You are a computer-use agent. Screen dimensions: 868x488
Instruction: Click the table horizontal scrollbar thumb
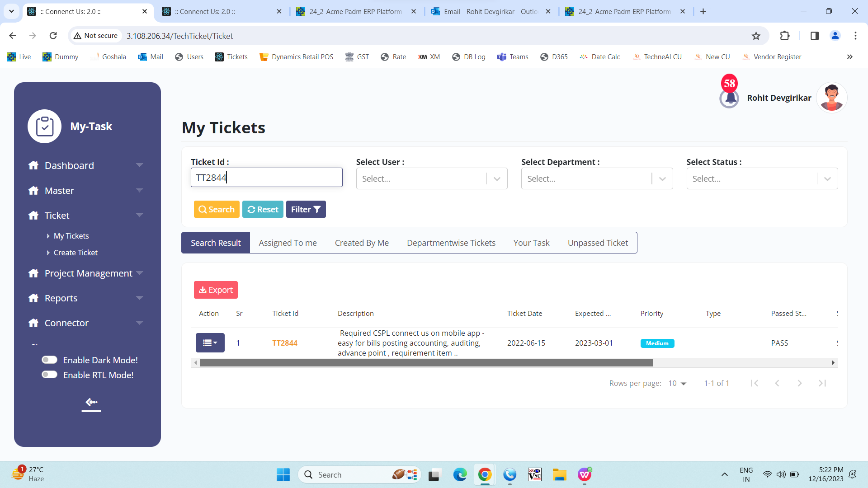(x=426, y=362)
